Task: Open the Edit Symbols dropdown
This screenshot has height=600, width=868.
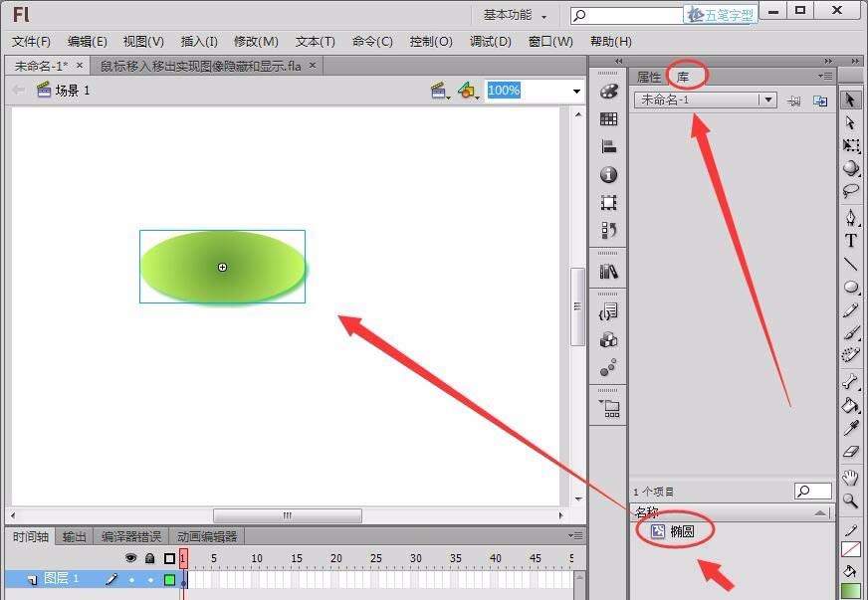Action: click(467, 91)
